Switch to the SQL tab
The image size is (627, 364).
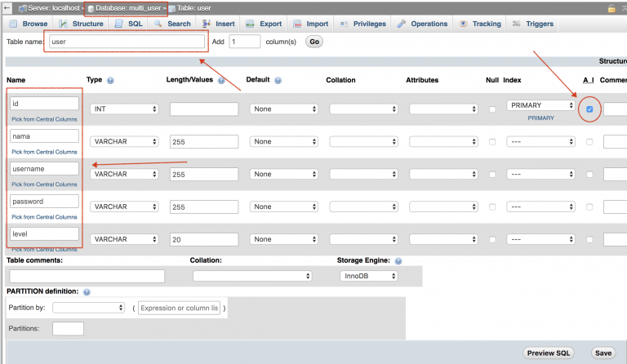[x=129, y=24]
